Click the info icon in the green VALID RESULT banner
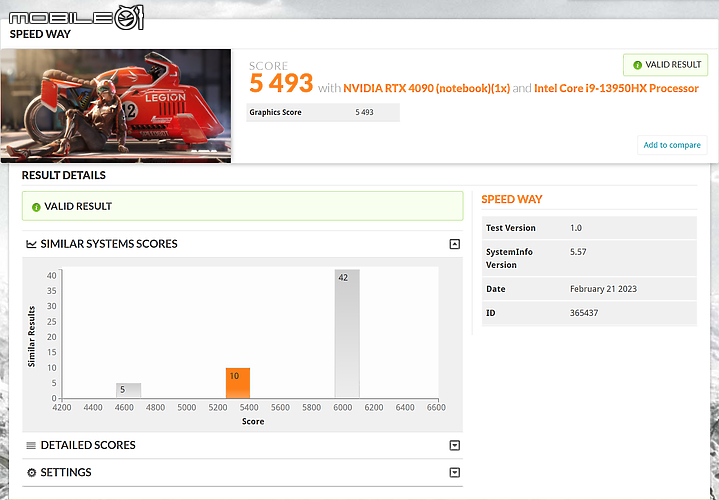Screen dimensions: 719x500 click(36, 207)
